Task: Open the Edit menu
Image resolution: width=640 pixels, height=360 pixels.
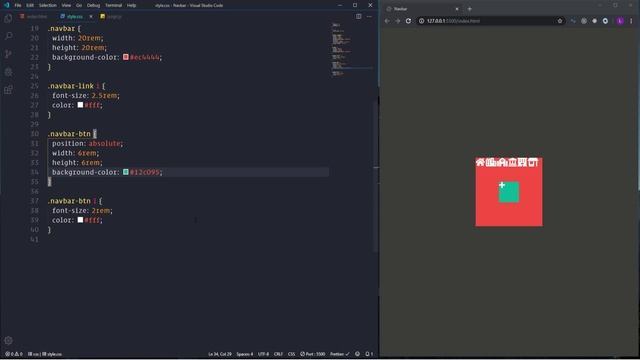Action: pyautogui.click(x=30, y=5)
